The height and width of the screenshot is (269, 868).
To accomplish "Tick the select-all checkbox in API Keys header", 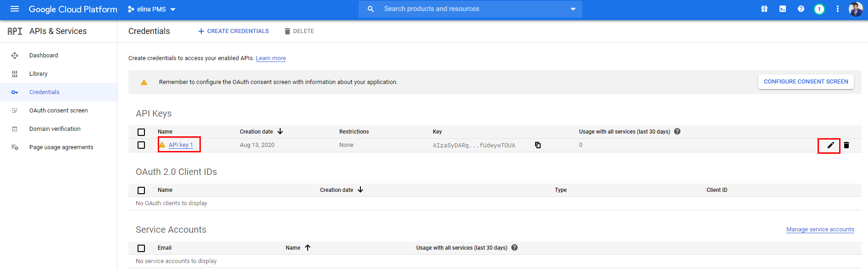I will [141, 132].
